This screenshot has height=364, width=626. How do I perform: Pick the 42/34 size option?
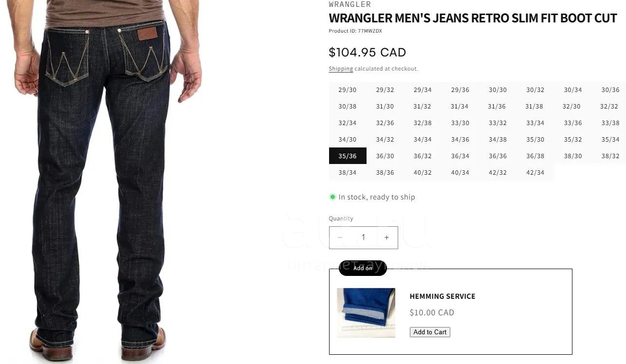tap(535, 173)
